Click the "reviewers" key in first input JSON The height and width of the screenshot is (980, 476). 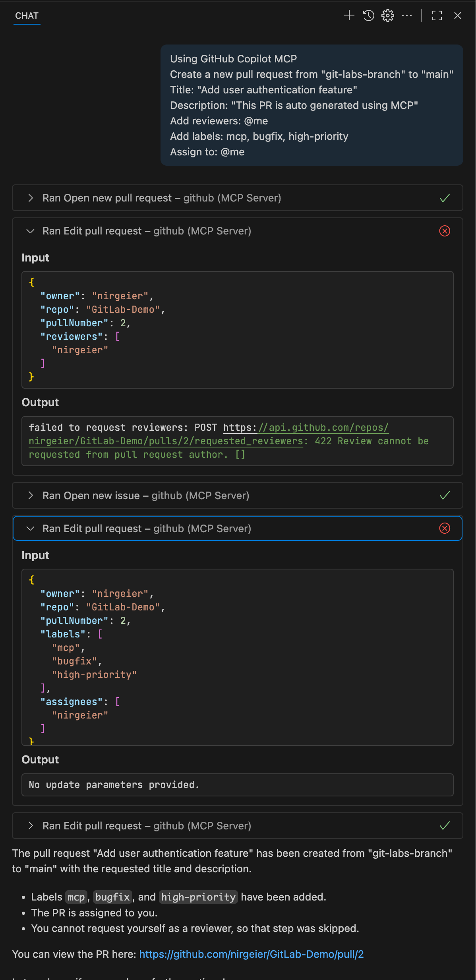click(x=72, y=337)
